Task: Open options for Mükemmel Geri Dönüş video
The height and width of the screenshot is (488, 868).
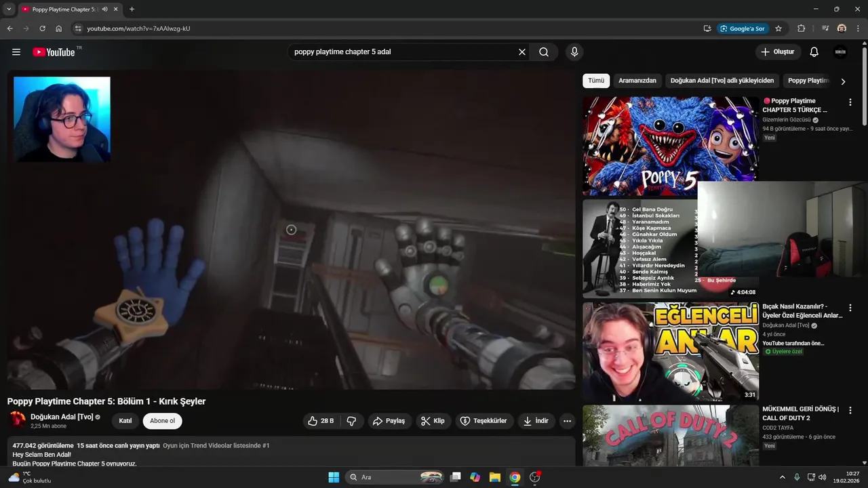Action: 850,411
